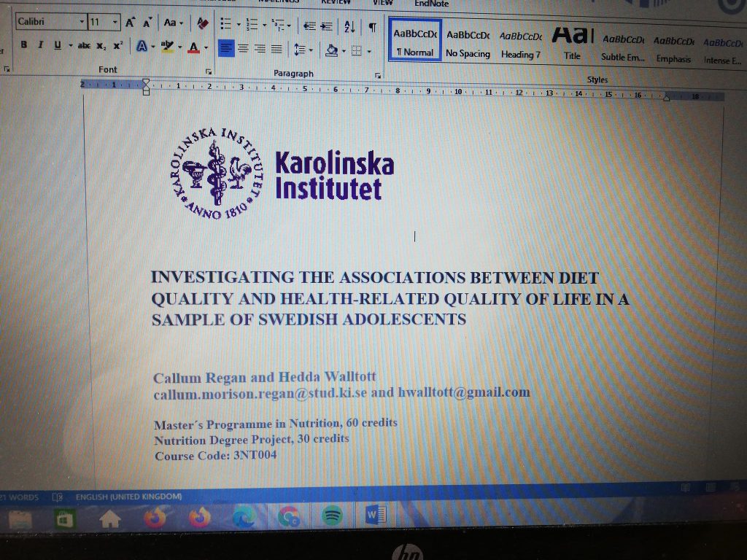
Task: Apply No Spacing style
Action: [468, 44]
